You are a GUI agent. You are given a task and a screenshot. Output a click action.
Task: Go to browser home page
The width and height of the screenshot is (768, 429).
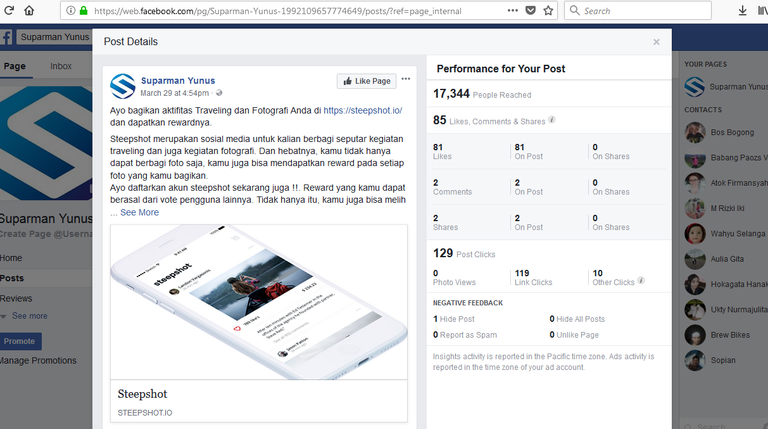point(29,10)
